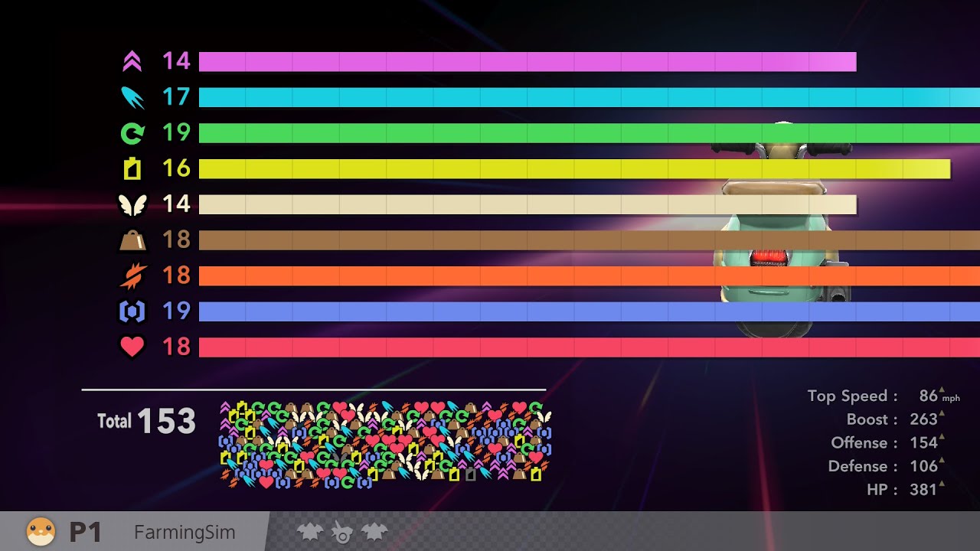Click the yellow stat bar valued 16

574,168
